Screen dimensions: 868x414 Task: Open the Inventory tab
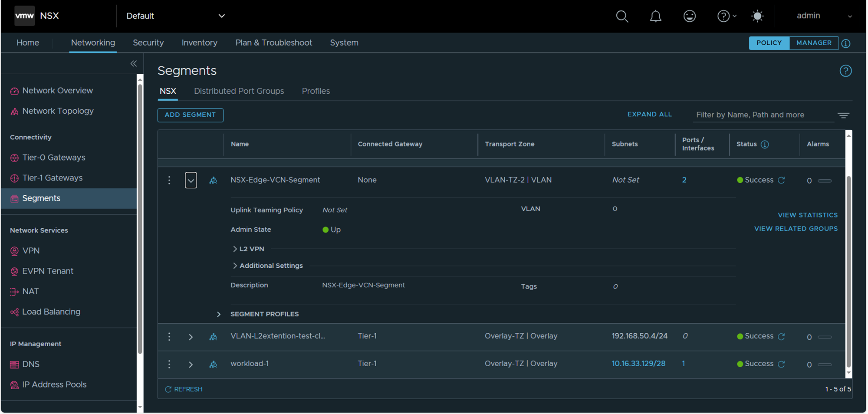coord(200,43)
